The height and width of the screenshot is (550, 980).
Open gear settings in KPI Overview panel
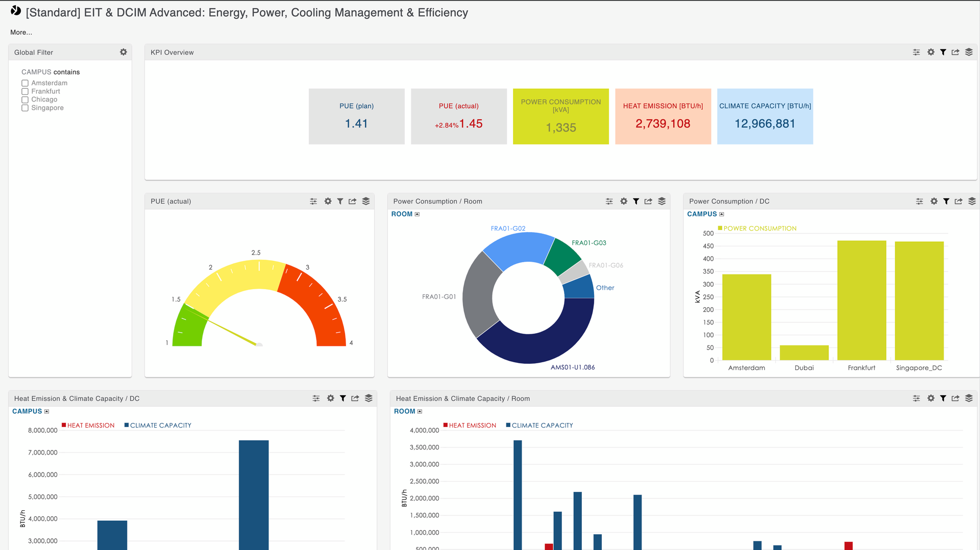coord(930,52)
